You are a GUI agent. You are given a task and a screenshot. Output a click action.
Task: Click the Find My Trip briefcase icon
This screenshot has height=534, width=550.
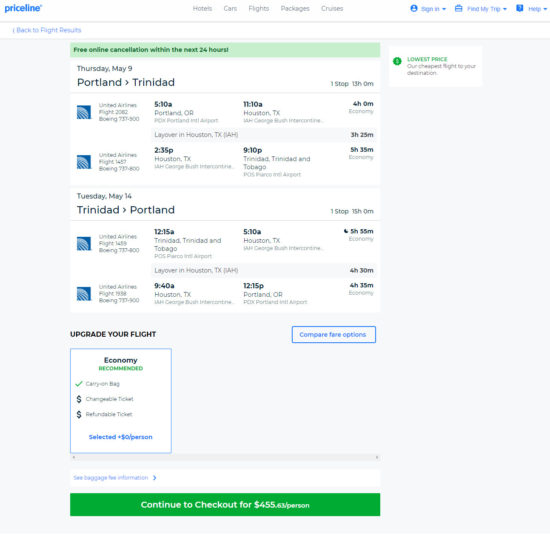click(458, 8)
